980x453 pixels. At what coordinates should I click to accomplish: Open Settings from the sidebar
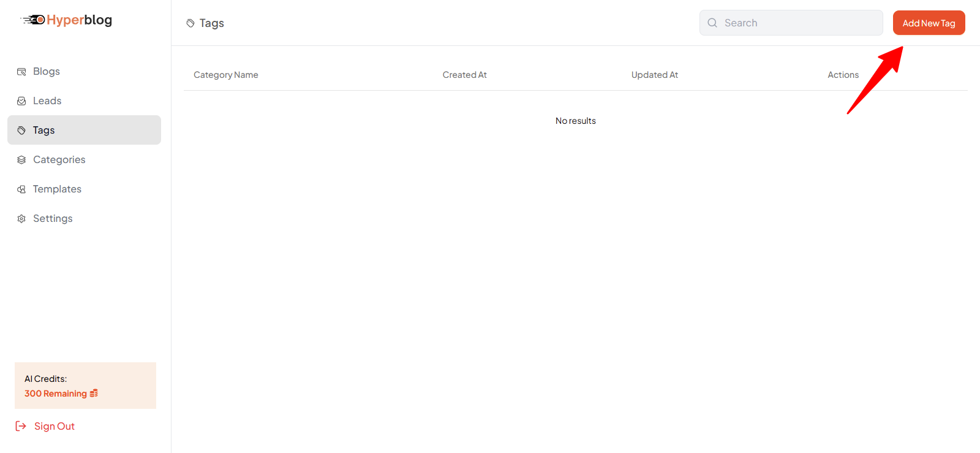point(84,218)
